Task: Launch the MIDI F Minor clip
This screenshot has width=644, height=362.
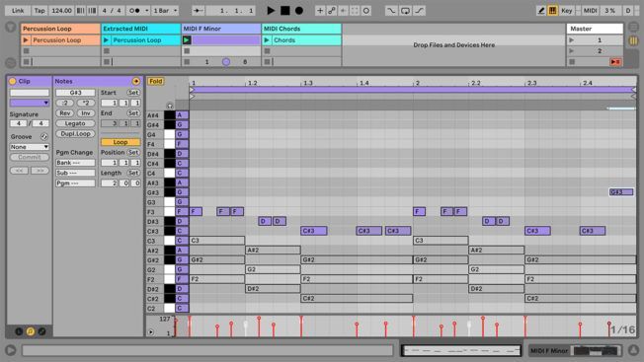Action: [187, 40]
